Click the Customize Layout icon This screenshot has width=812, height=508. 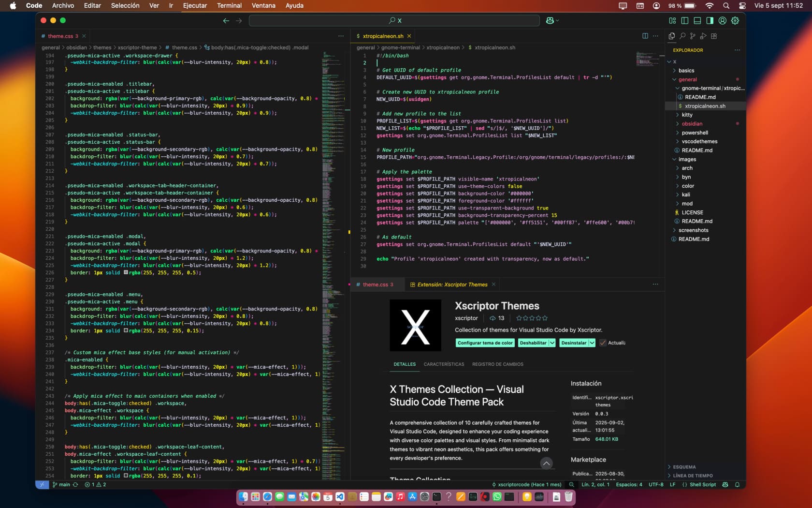click(672, 20)
